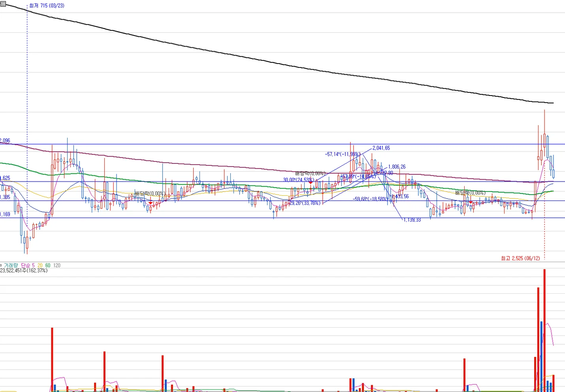
Task: Select the 단순 5 volume average legend
Action: [28, 265]
